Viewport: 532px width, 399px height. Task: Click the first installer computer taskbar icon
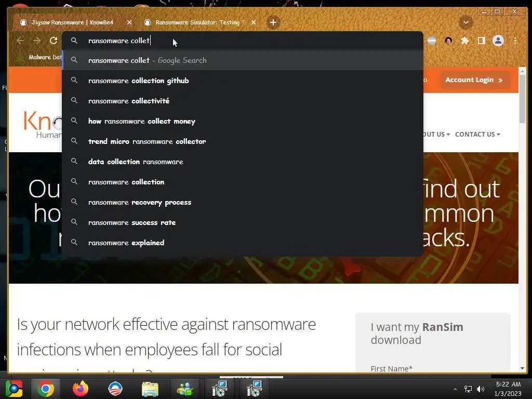point(220,389)
